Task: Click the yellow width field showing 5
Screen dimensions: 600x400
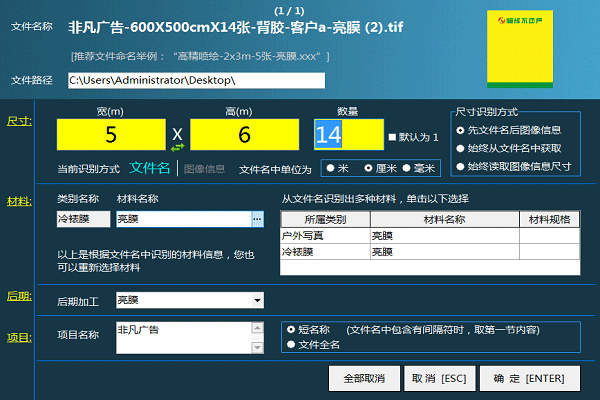Action: 110,133
